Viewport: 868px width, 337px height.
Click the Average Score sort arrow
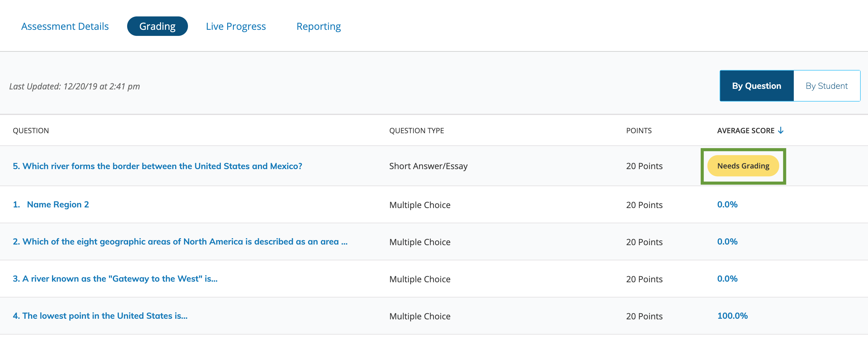[781, 130]
